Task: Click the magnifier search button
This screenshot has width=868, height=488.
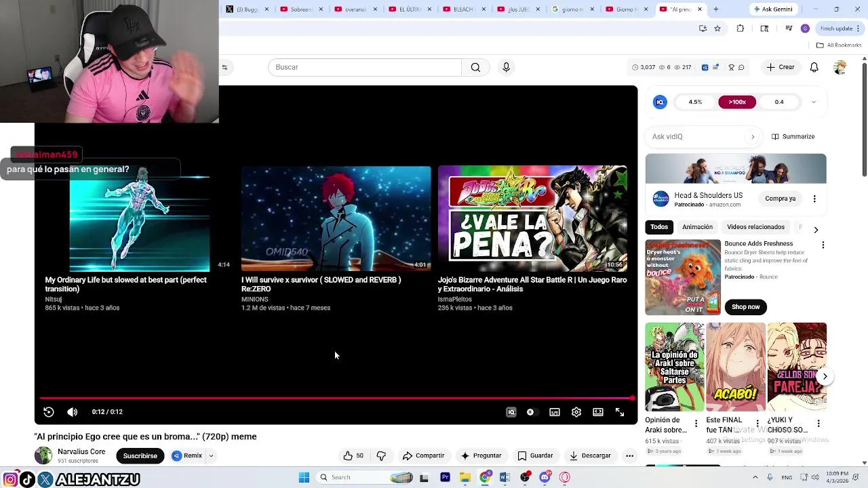Action: point(475,67)
